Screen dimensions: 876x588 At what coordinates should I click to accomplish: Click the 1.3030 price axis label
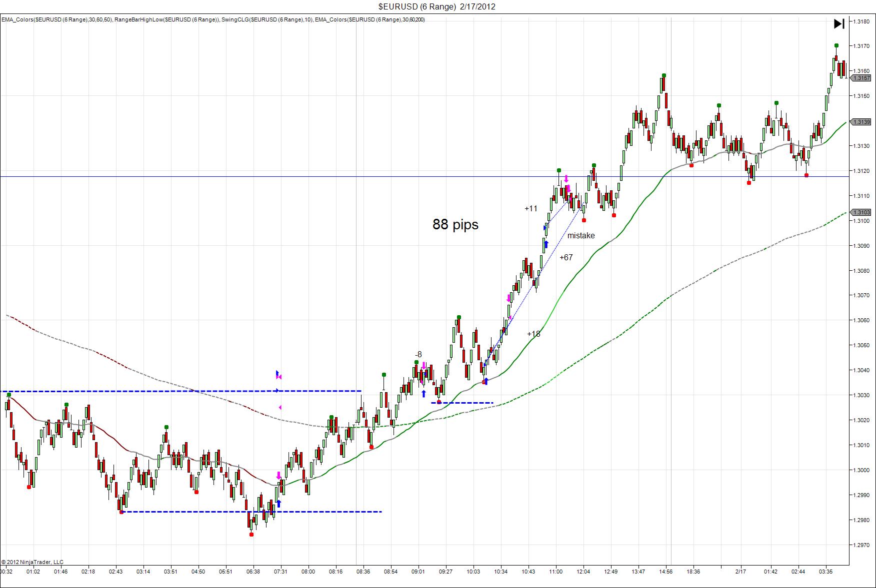point(862,395)
